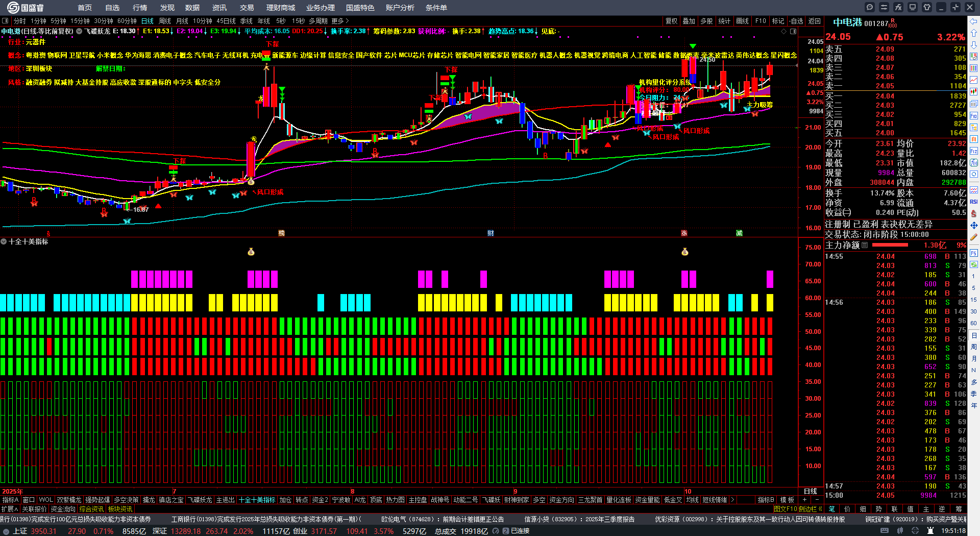Viewport: 980px width, 536px height.
Task: Click the FIZ sidebar icon
Action: coord(974,151)
